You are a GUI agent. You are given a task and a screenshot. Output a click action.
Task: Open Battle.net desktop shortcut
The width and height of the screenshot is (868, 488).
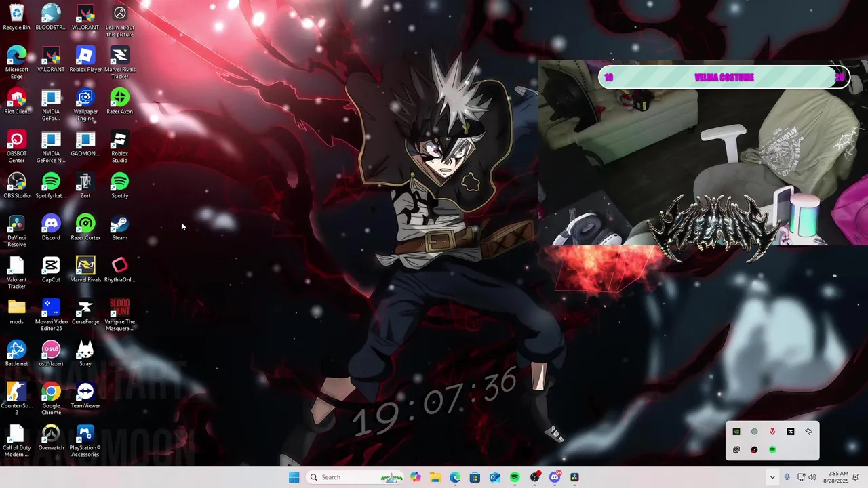pyautogui.click(x=16, y=354)
